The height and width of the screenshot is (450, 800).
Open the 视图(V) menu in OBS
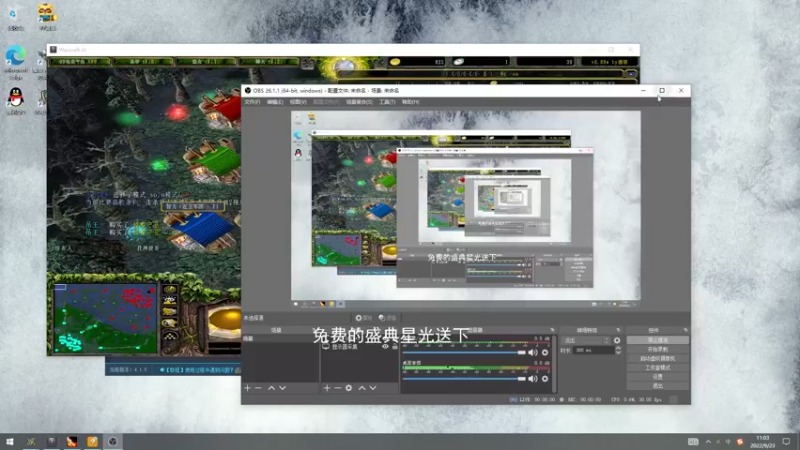coord(298,102)
